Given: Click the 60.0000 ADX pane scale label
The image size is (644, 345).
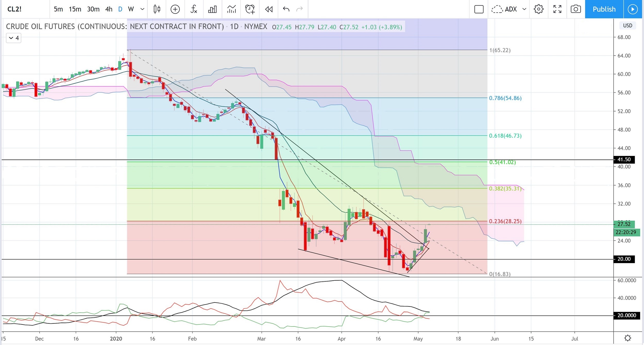Looking at the screenshot, I should [626, 280].
